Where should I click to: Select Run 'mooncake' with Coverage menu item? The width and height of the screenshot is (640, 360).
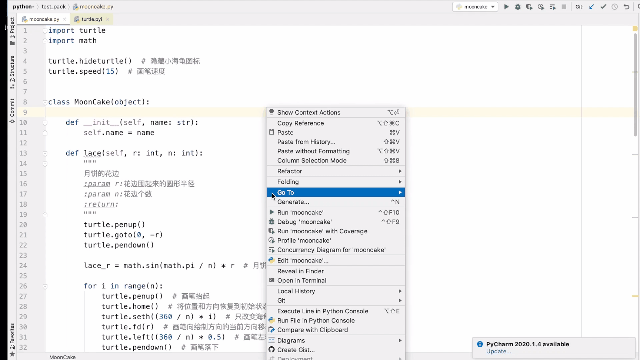pyautogui.click(x=336, y=231)
